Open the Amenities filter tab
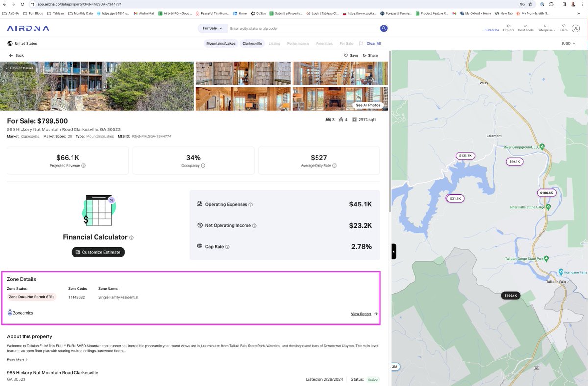The image size is (588, 386). (324, 43)
